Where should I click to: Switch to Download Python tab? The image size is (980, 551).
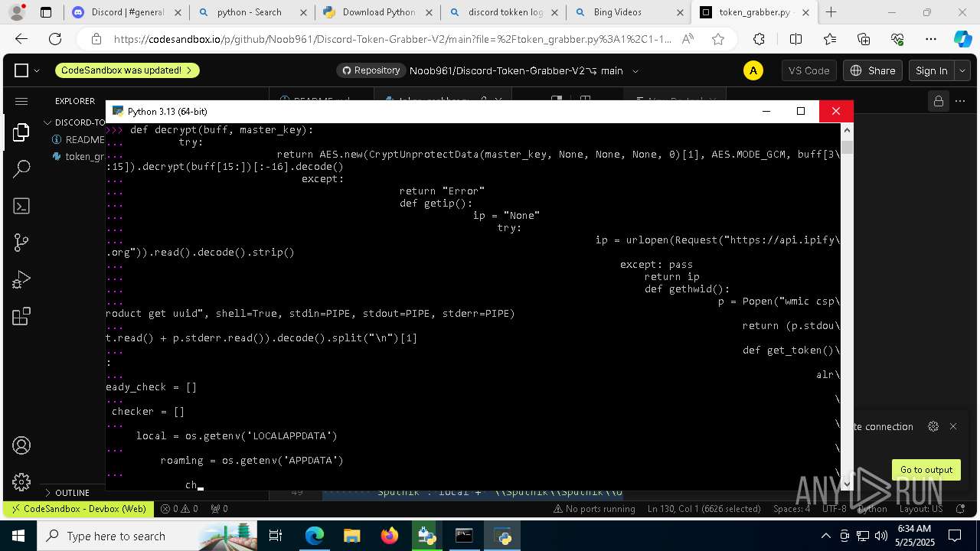(x=376, y=12)
